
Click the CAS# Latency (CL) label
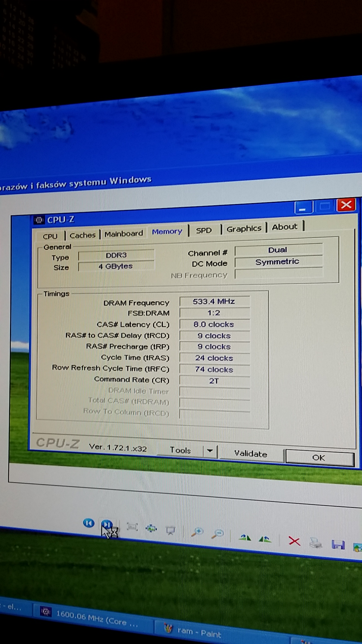click(133, 325)
